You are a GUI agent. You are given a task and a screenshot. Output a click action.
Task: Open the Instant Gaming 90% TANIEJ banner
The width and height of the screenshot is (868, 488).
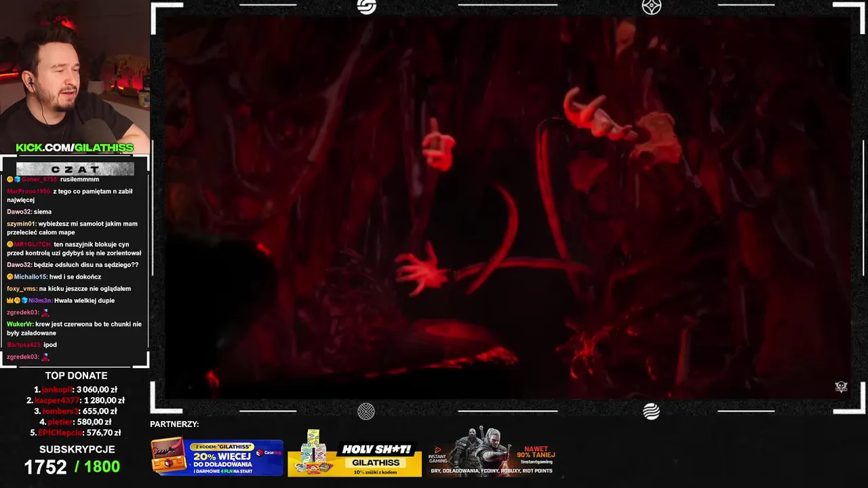coord(492,453)
